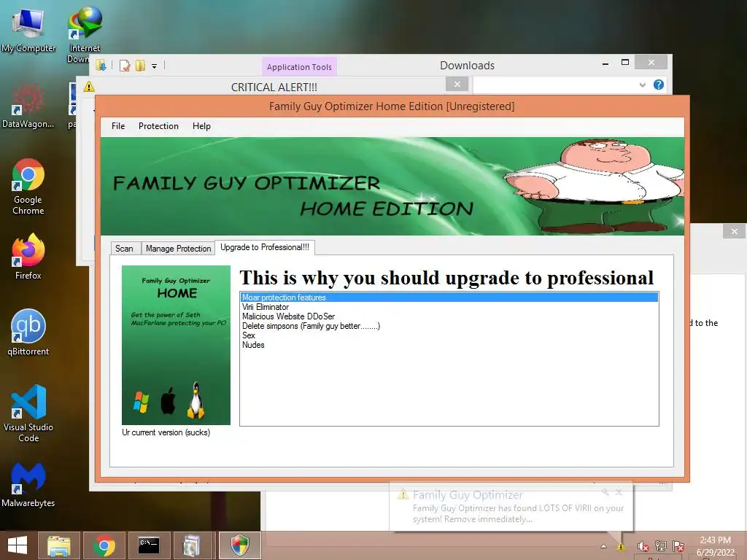Screen dimensions: 747x560
Task: Open Help in the Downloads window
Action: [659, 85]
